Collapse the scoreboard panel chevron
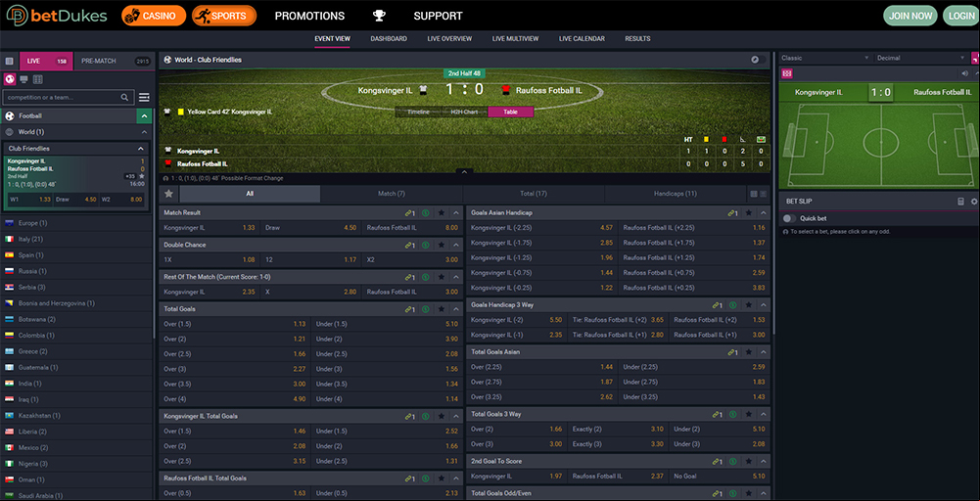Screen dimensions: 980x501 pos(464,171)
